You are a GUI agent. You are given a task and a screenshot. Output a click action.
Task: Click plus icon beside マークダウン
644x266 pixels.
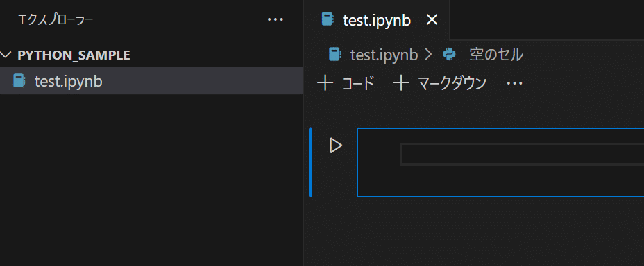(x=401, y=83)
